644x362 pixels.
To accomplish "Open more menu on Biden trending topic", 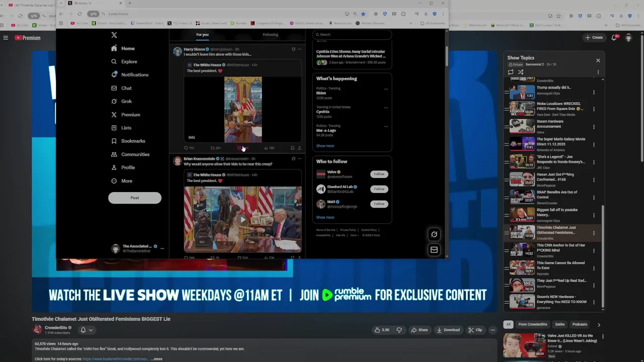I will click(x=386, y=89).
